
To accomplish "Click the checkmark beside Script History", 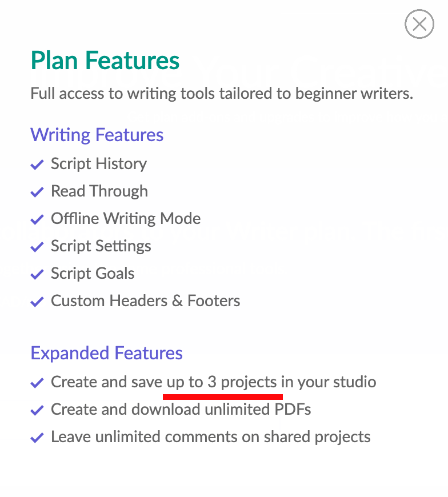I will click(37, 165).
